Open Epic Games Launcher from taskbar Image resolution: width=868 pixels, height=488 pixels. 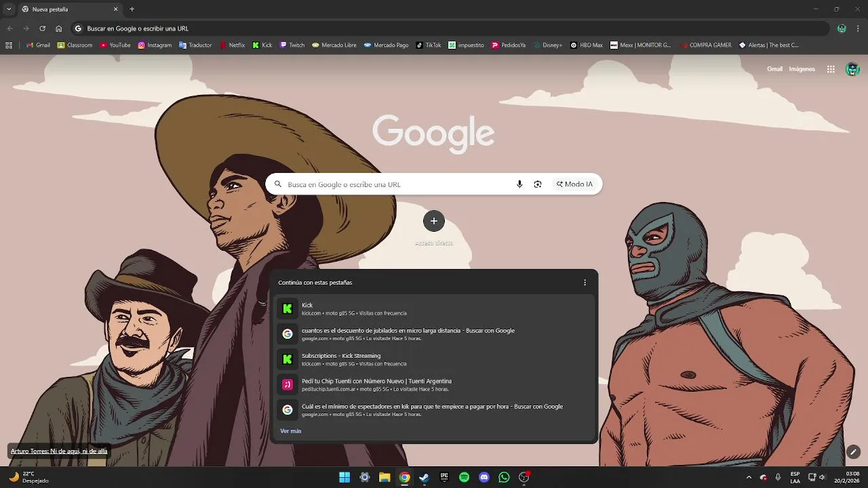click(444, 477)
